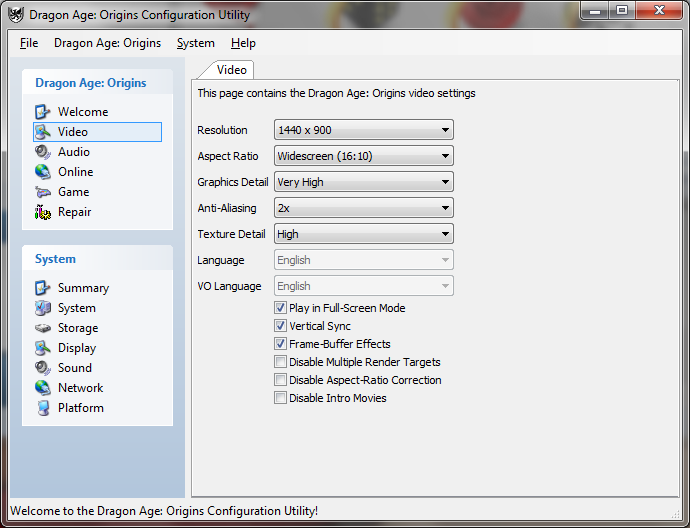Open the Network information page
The height and width of the screenshot is (528, 690).
pos(81,388)
